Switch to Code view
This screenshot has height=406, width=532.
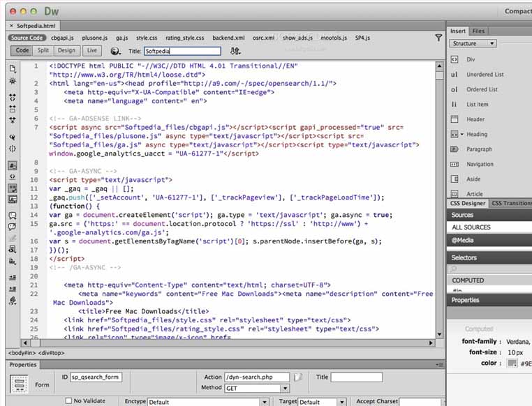tap(22, 50)
